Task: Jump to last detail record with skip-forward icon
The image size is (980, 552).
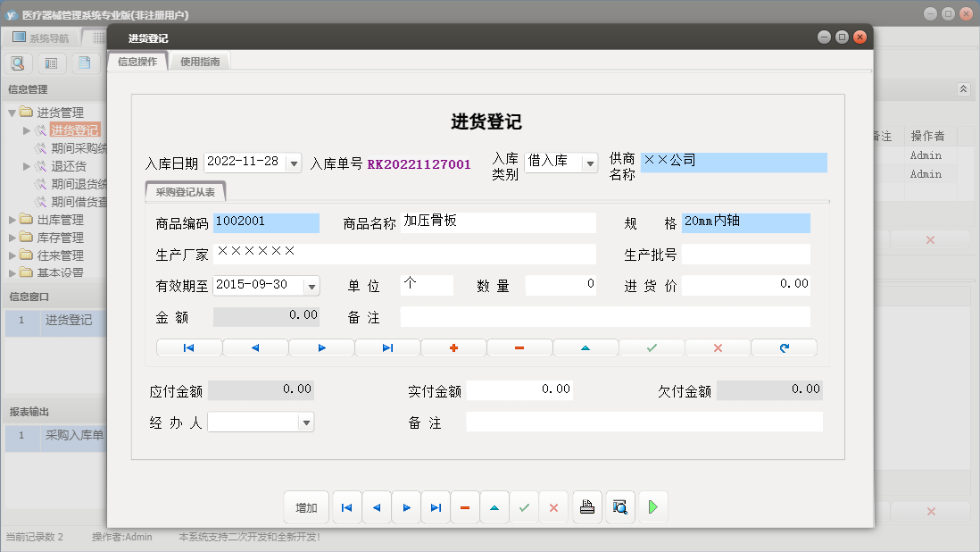Action: (x=387, y=347)
